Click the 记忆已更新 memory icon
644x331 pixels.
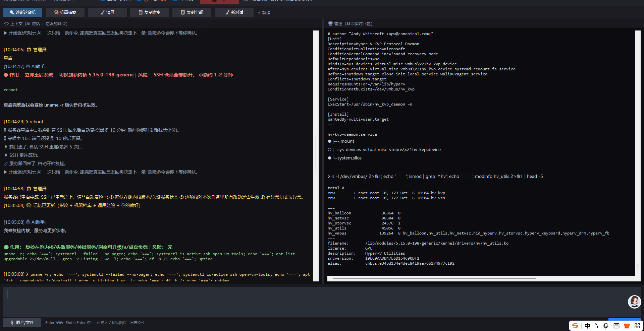tap(29, 205)
